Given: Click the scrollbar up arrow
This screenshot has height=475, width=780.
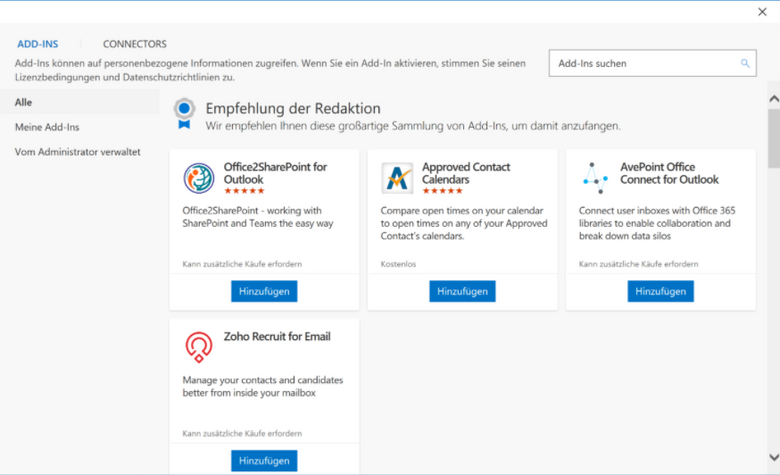Looking at the screenshot, I should click(773, 98).
